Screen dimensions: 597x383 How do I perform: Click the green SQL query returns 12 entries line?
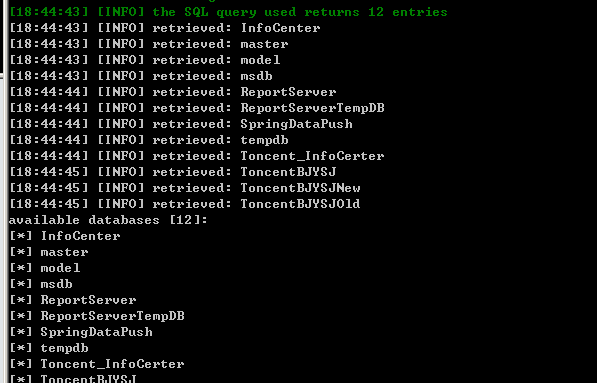[228, 12]
